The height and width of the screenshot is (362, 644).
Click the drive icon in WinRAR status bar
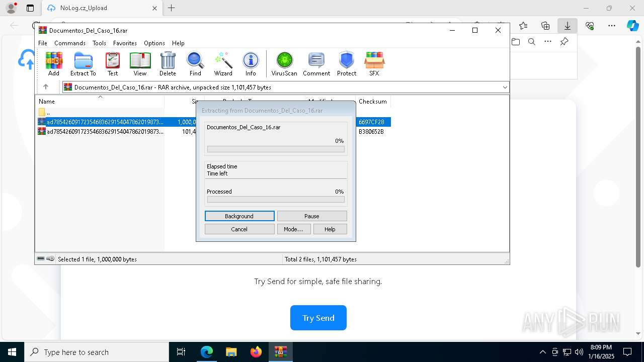pyautogui.click(x=41, y=259)
